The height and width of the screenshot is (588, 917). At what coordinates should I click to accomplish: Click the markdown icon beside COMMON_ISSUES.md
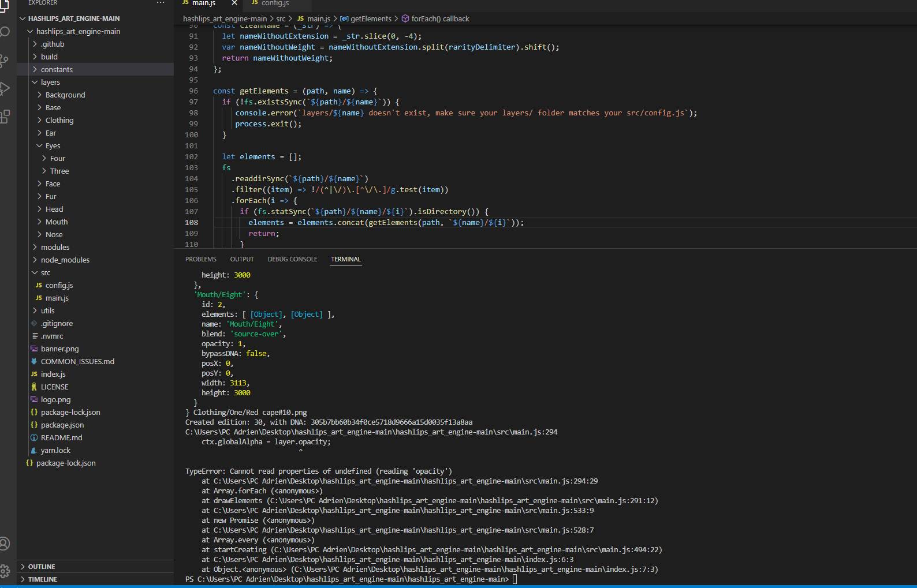point(34,361)
